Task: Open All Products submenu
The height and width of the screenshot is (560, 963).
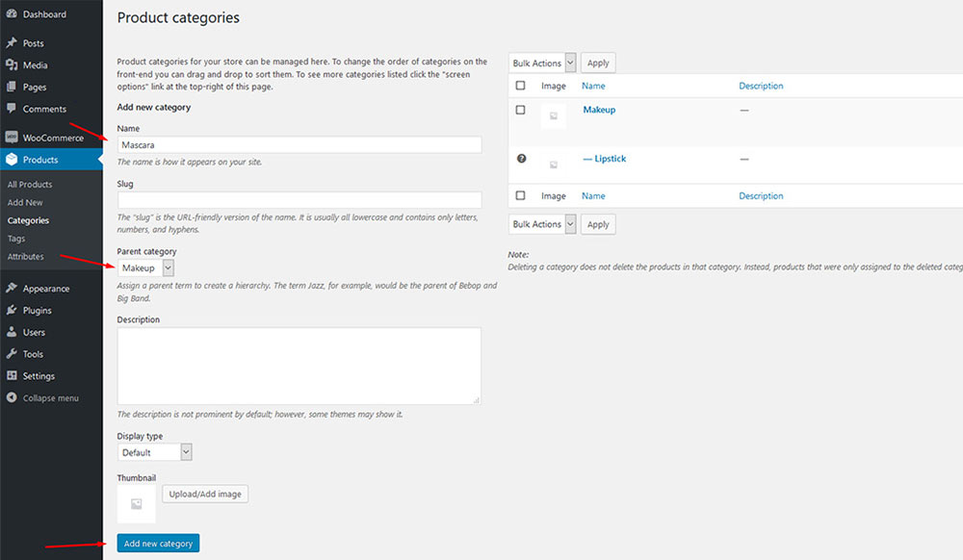Action: (30, 184)
